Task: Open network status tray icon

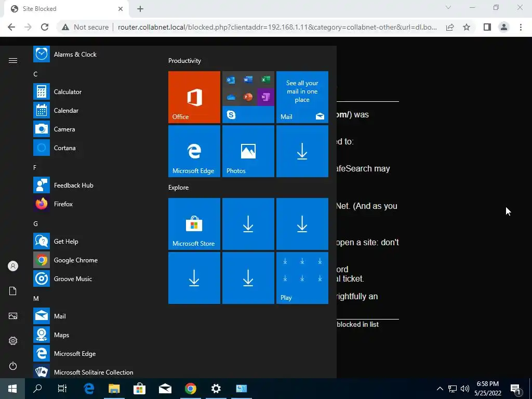Action: coord(453,389)
